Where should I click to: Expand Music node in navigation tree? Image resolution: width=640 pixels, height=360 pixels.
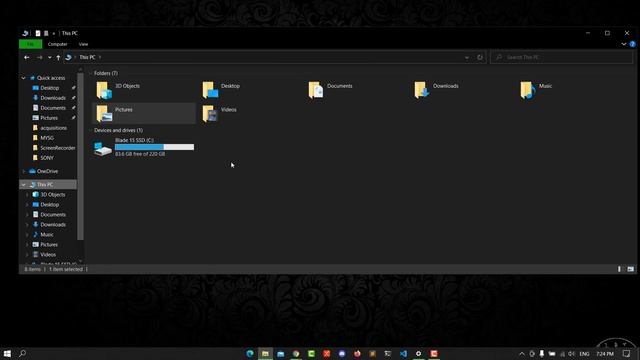(27, 235)
